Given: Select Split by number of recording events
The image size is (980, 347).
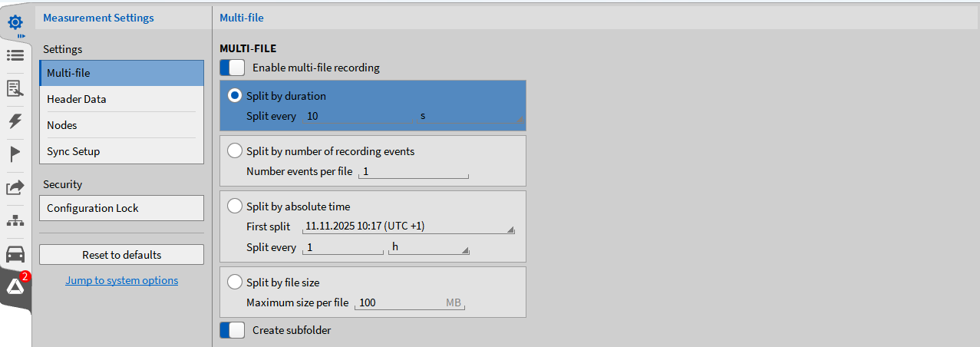Looking at the screenshot, I should 235,151.
